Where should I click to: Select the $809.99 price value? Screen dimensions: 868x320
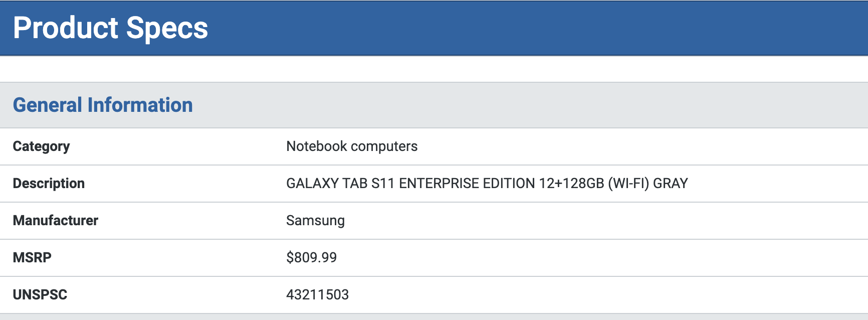coord(311,258)
